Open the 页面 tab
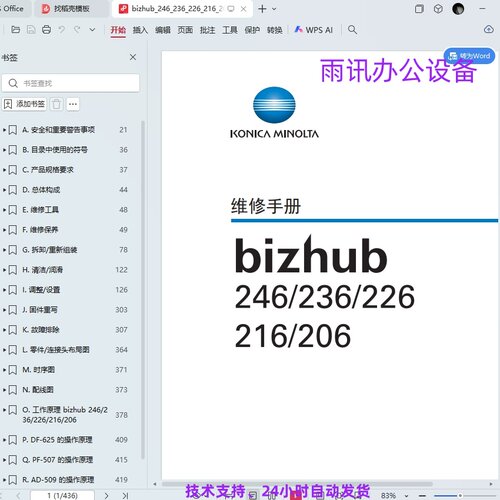 pos(185,30)
